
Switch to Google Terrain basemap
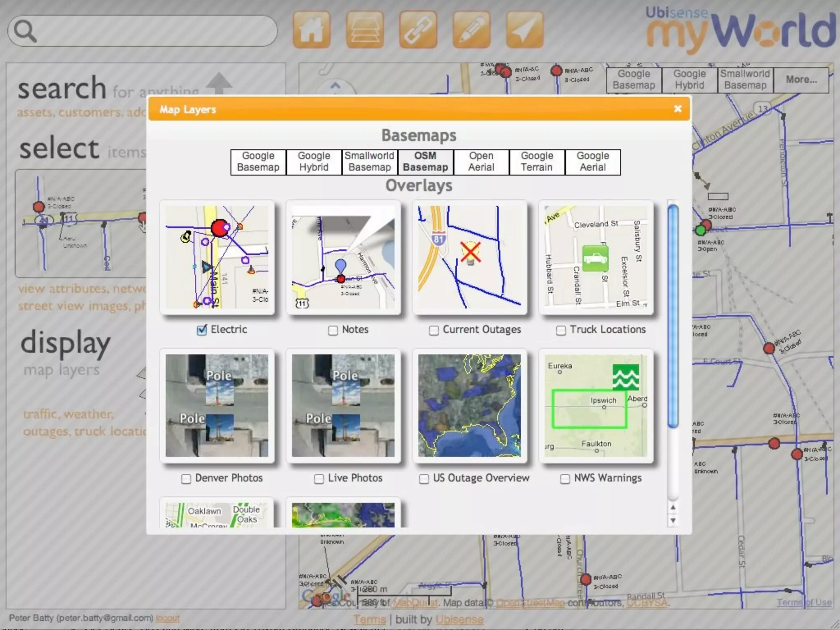click(537, 162)
